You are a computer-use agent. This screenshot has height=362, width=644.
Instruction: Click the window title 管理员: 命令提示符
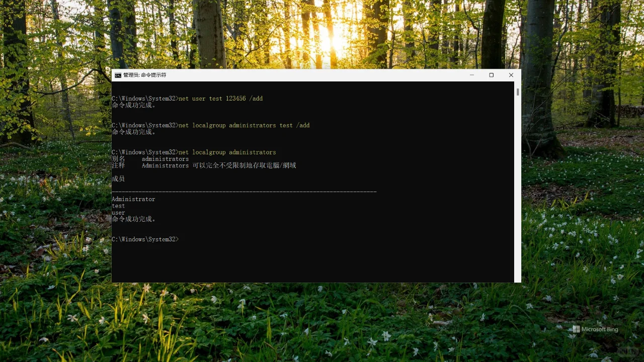(x=145, y=75)
